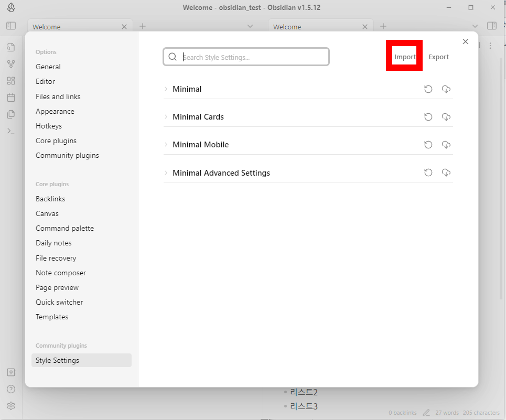Open Daily notes plugin settings
Viewport: 506px width, 420px height.
coord(53,243)
